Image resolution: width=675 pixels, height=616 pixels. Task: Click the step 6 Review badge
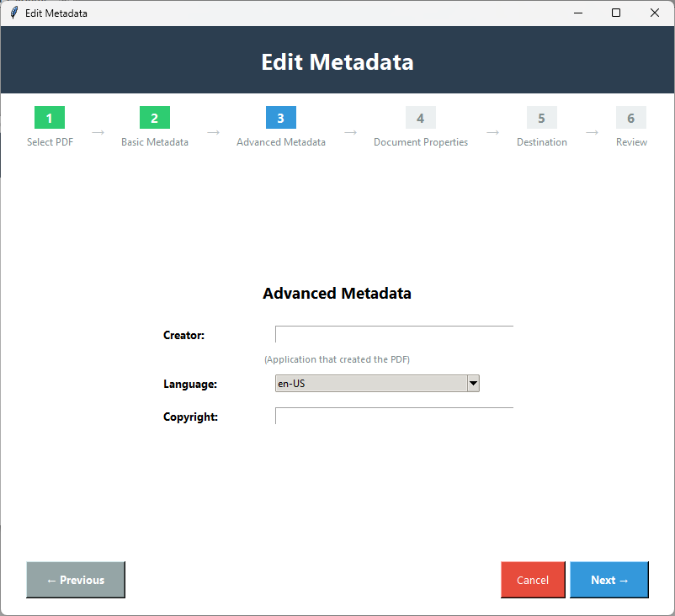631,118
